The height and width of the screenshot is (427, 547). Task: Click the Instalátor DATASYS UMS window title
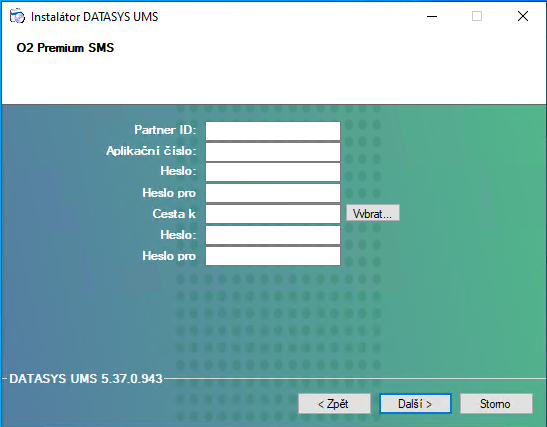(x=95, y=17)
